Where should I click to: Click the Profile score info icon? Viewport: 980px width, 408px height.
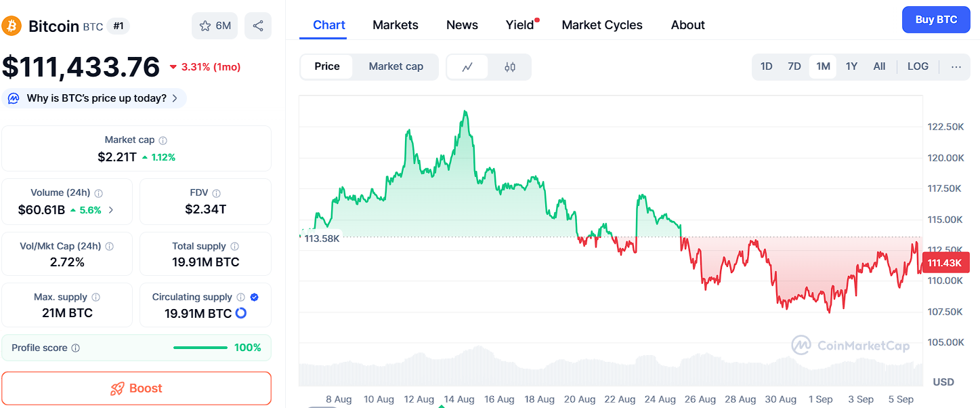tap(76, 348)
